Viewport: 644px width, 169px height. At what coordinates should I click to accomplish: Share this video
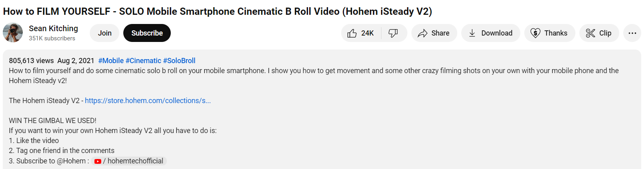pyautogui.click(x=434, y=33)
